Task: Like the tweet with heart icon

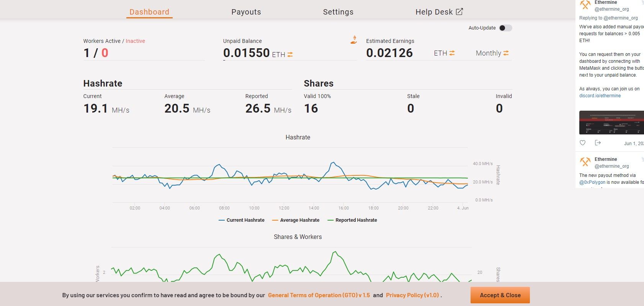Action: [582, 143]
